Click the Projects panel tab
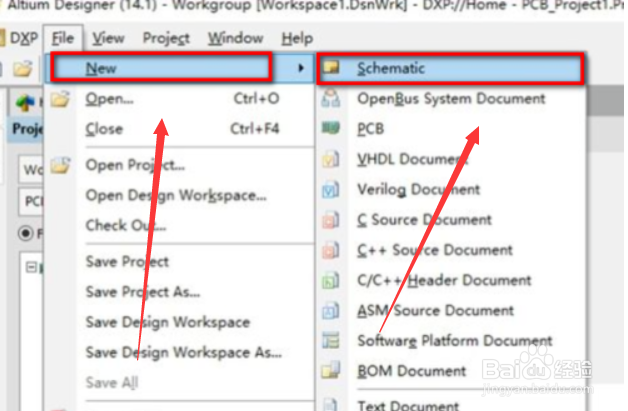The image size is (628, 411). [x=27, y=129]
